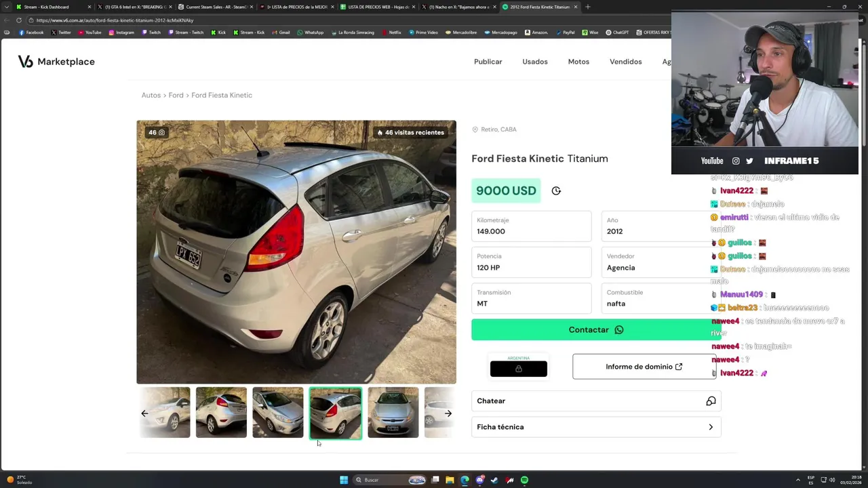Image resolution: width=868 pixels, height=488 pixels.
Task: Click the 46 visitas recientes badge
Action: pos(410,133)
